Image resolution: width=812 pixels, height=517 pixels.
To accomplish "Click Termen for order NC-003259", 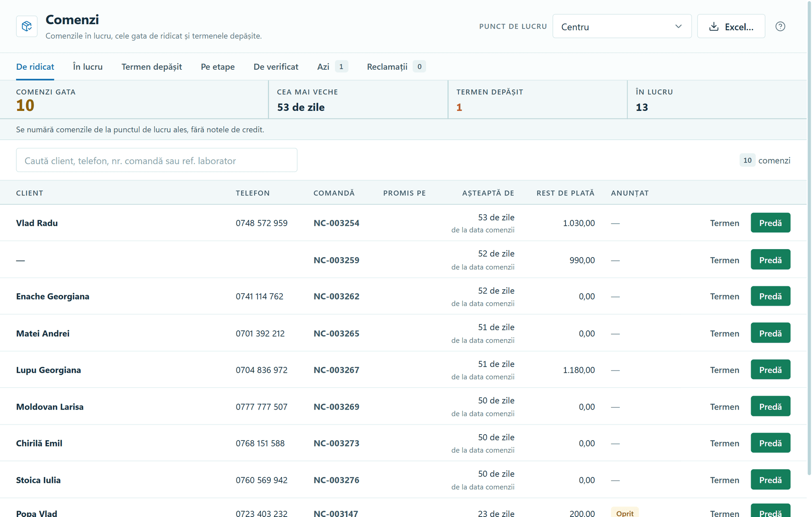I will [x=724, y=260].
